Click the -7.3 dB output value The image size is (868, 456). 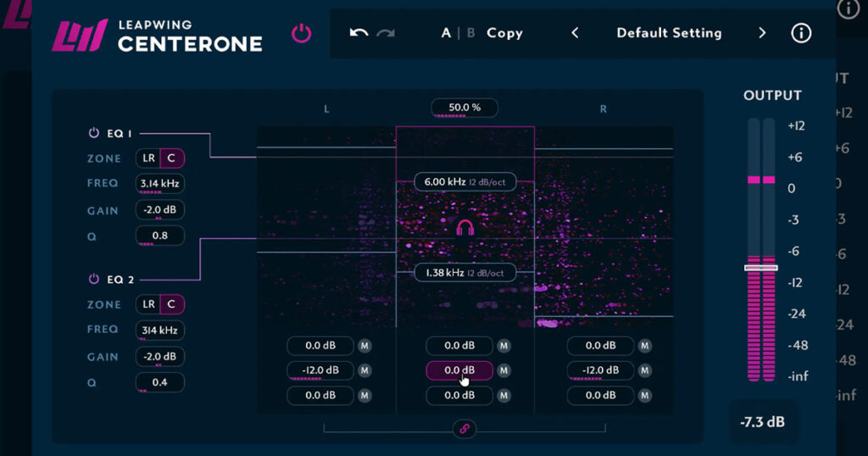762,422
